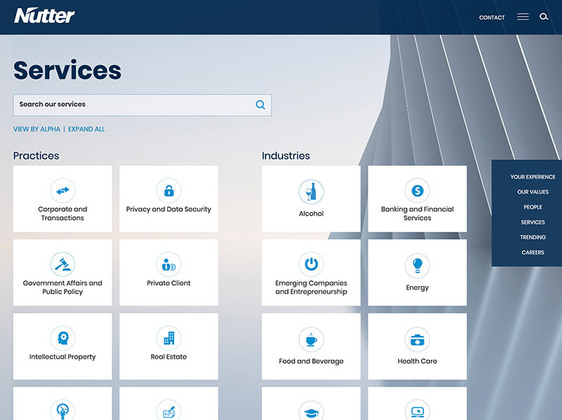This screenshot has width=562, height=420.
Task: Click the Industries section heading
Action: point(286,156)
